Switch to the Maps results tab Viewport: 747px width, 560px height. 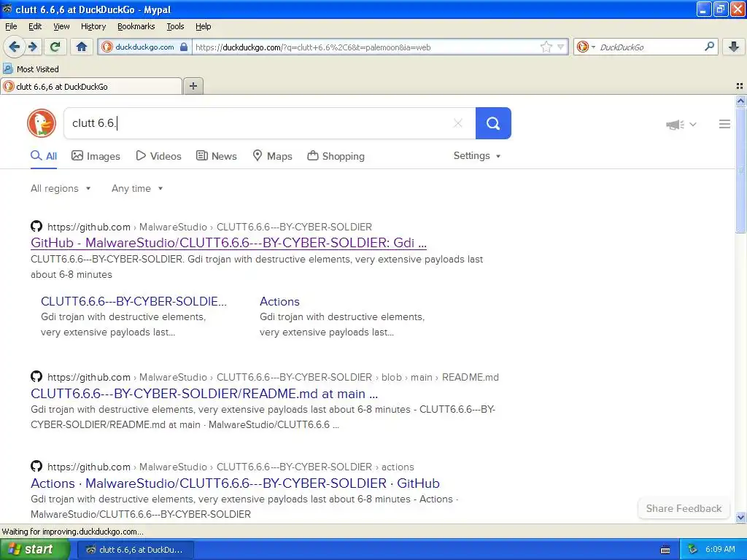272,156
